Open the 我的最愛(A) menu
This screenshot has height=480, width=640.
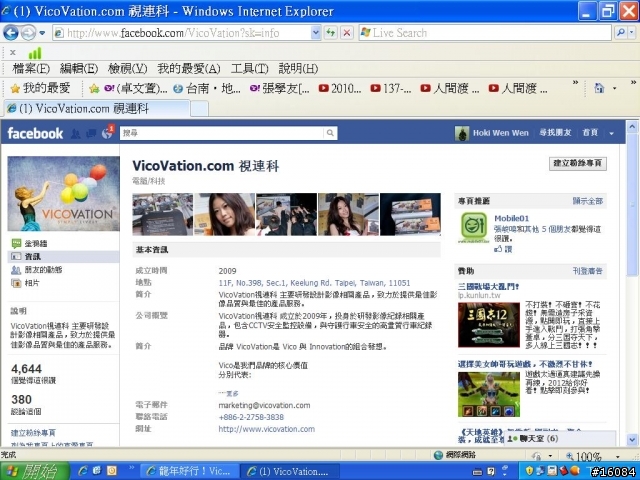[189, 69]
